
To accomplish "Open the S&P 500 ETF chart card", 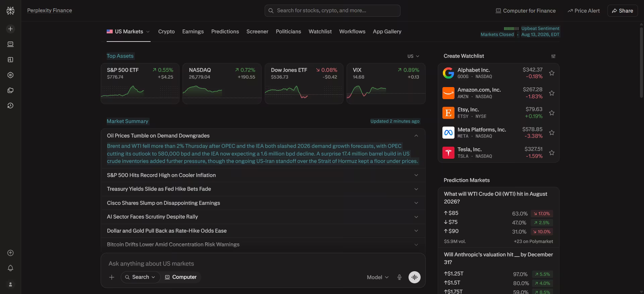I will 140,83.
